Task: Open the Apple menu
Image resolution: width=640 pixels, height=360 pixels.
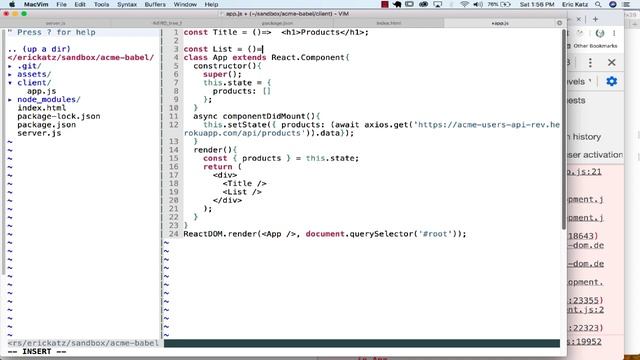Action: [x=12, y=4]
